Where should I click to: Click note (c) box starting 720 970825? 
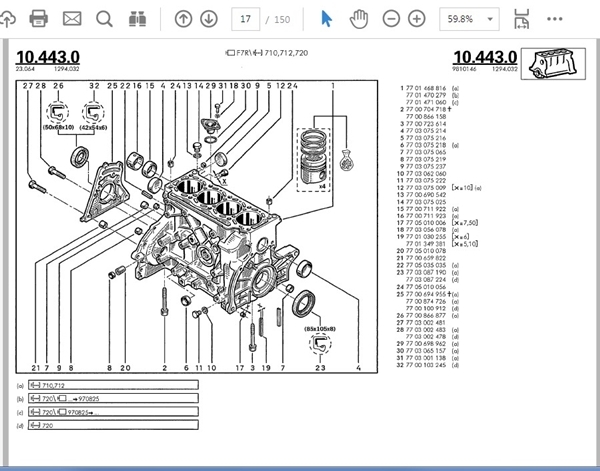pyautogui.click(x=113, y=412)
